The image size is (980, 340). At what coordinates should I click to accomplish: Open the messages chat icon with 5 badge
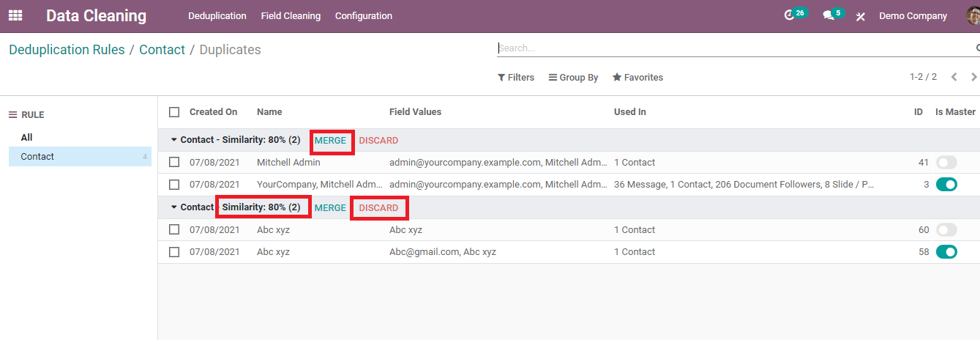click(x=828, y=15)
